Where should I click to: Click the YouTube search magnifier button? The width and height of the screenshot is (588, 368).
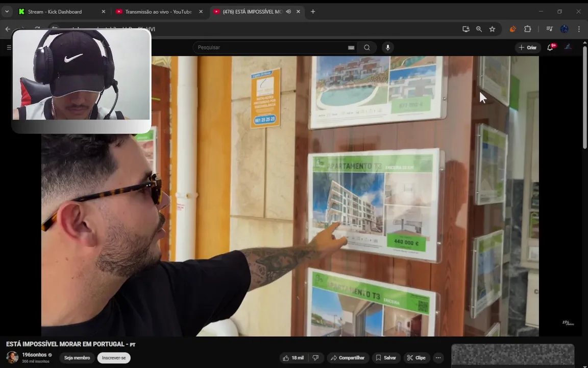[367, 48]
